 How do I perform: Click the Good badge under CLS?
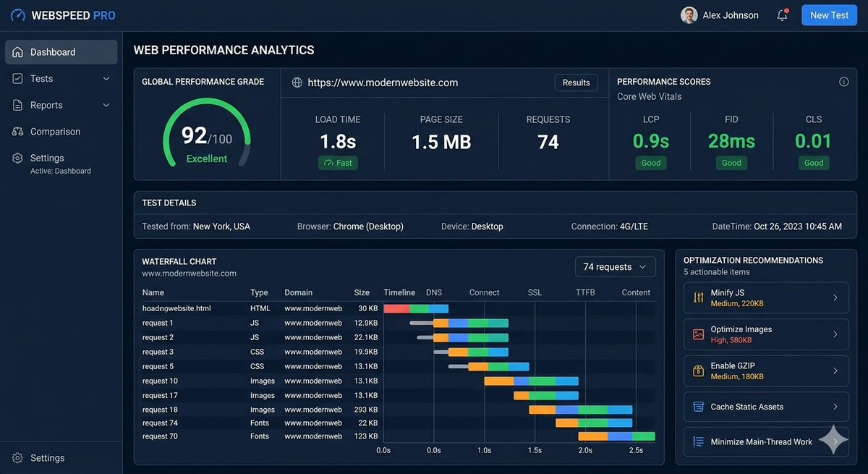814,163
